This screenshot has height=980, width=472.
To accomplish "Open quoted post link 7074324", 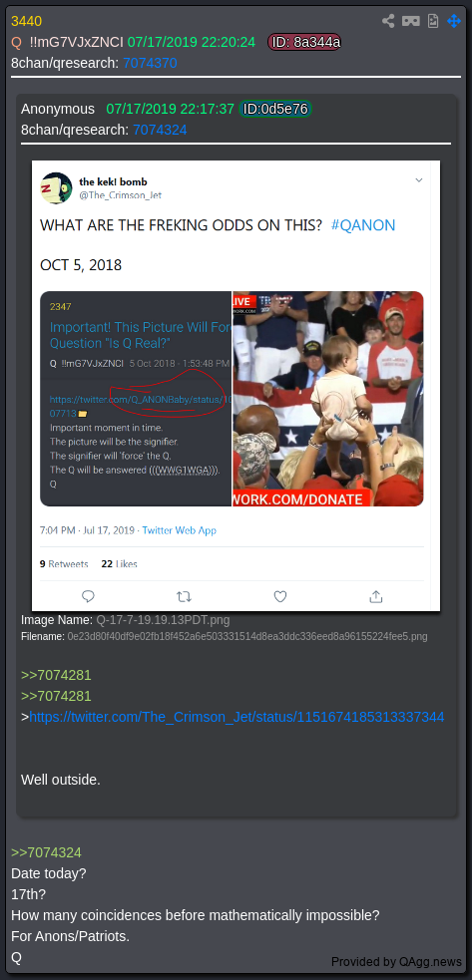I will (x=160, y=130).
